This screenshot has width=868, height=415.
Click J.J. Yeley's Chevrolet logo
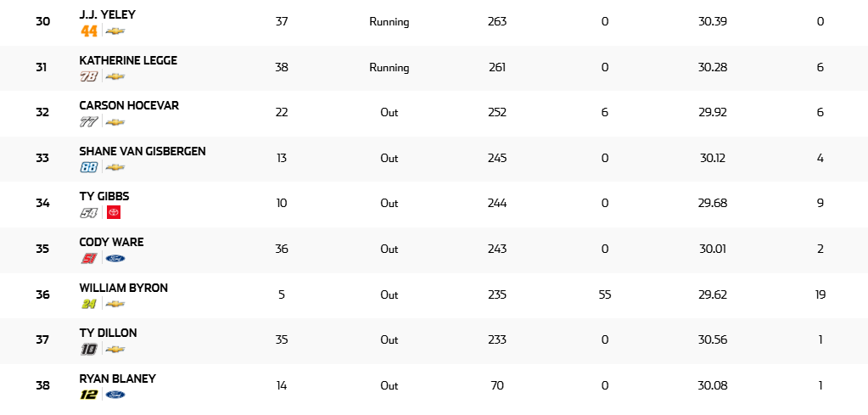coord(115,31)
